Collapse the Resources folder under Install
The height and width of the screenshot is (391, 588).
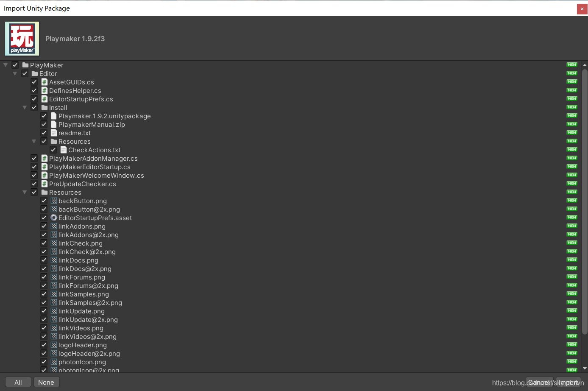(34, 141)
